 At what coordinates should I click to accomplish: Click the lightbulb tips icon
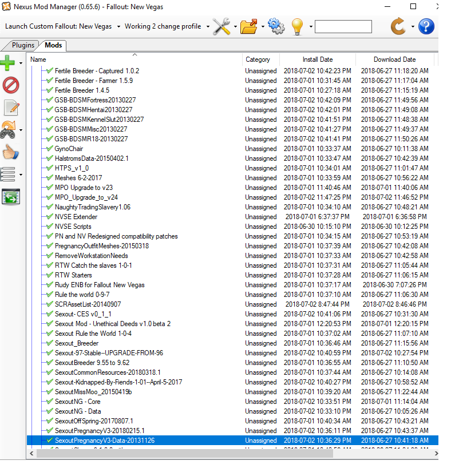pos(297,26)
